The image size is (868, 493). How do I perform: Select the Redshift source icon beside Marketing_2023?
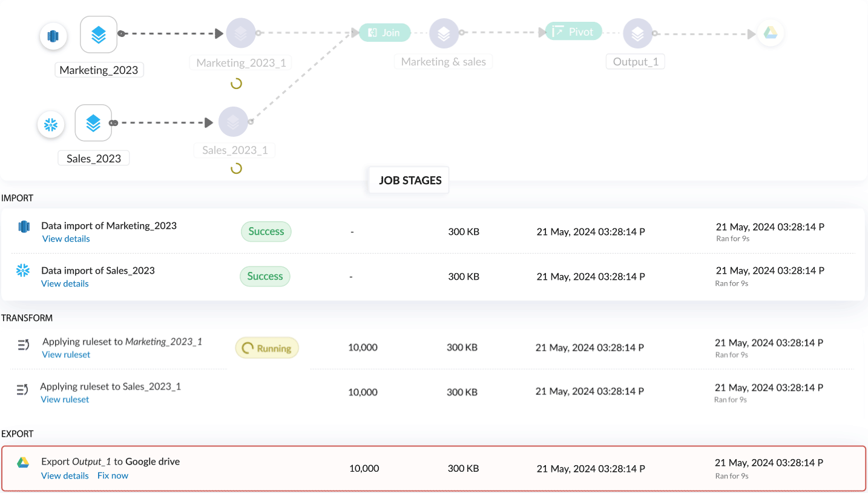53,36
